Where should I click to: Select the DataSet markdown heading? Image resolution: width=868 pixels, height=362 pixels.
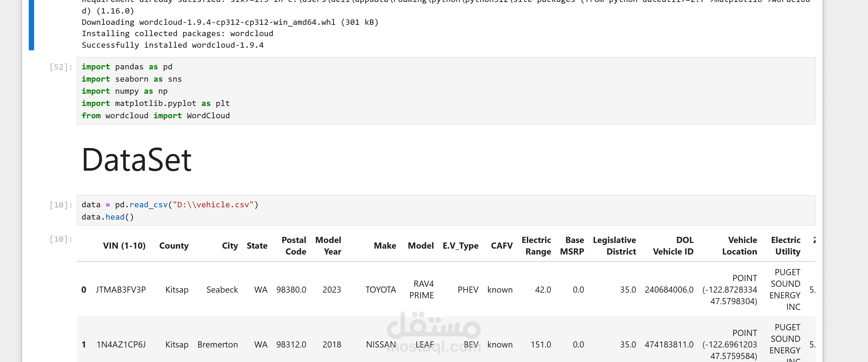(136, 160)
